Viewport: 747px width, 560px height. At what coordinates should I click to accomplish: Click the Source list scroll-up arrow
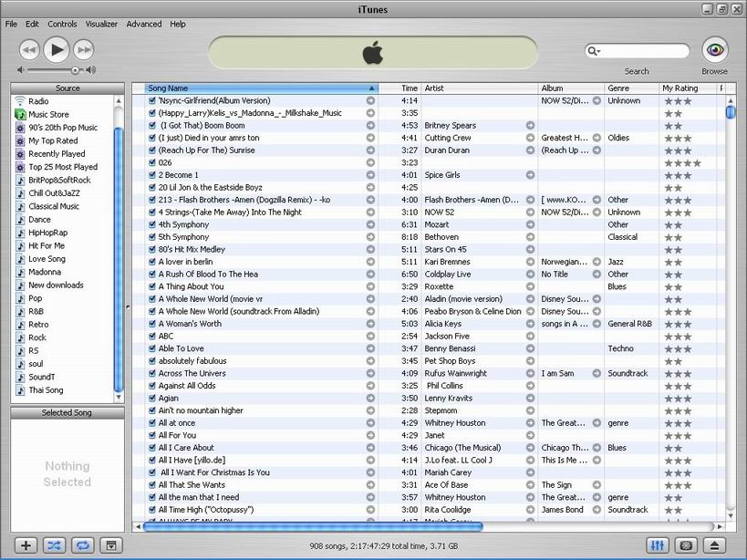(x=119, y=101)
